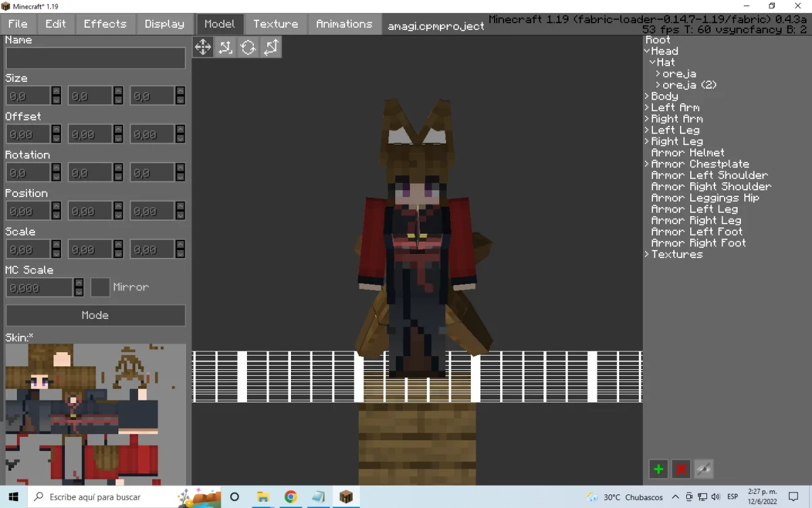
Task: Expand the first oreja node
Action: 658,74
